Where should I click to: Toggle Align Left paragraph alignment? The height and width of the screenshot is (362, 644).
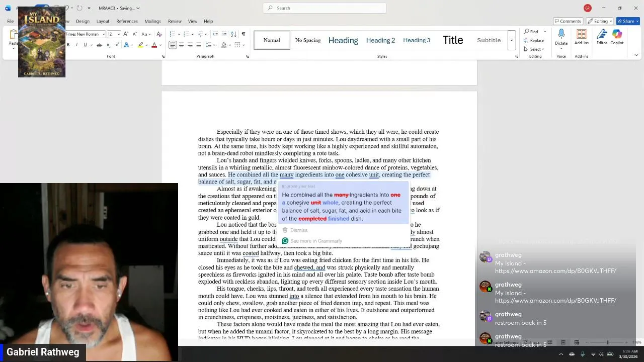(x=173, y=45)
